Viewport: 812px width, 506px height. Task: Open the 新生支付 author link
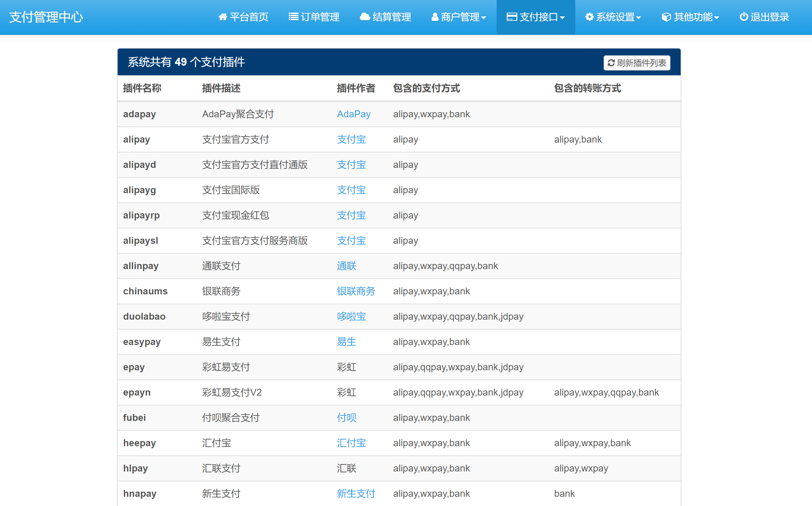(356, 493)
